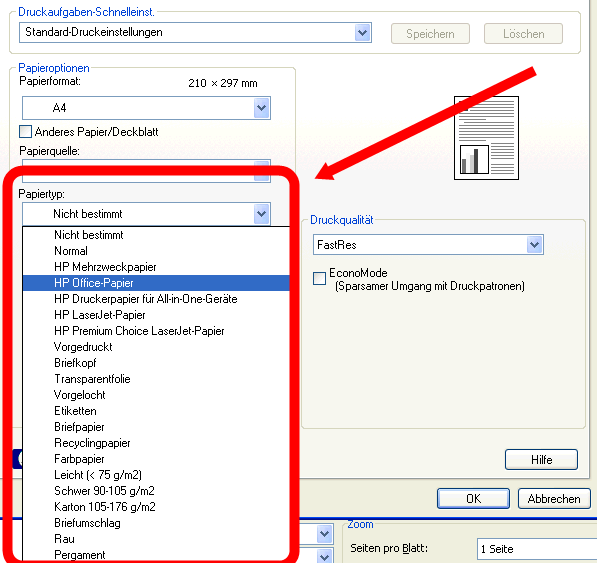Enable the EconoMode checkbox
597x563 pixels.
(319, 278)
